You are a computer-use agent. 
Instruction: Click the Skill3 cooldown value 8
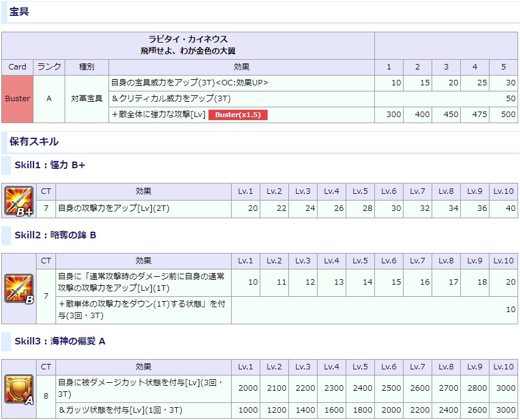tap(46, 396)
